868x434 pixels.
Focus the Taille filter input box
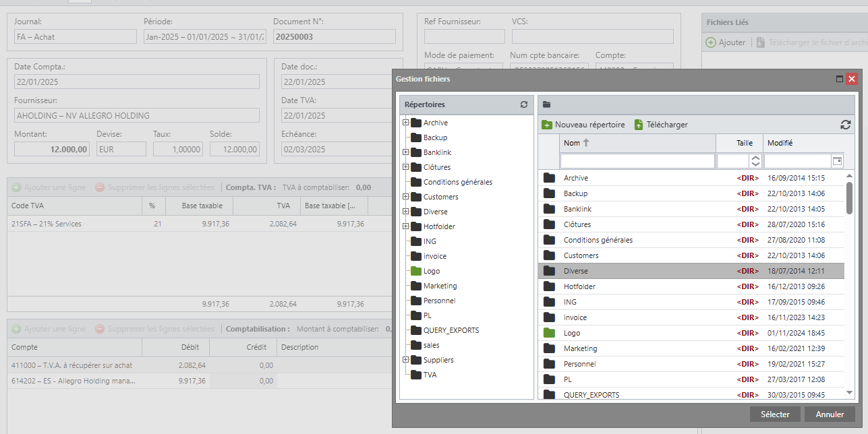coord(733,161)
